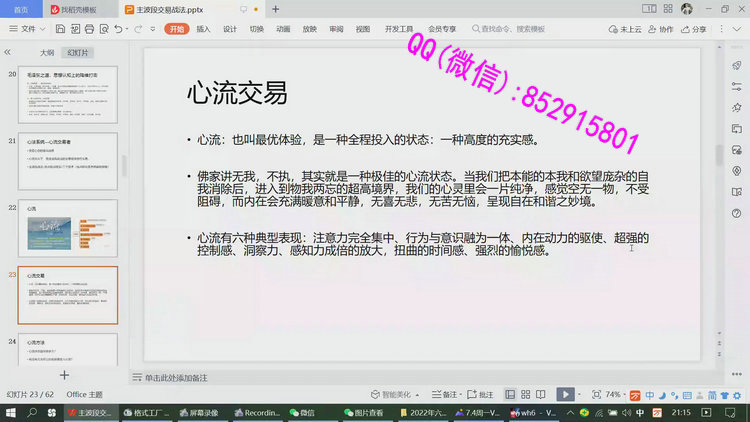750x422 pixels.
Task: Toggle 批注 comments in status bar
Action: pos(486,395)
